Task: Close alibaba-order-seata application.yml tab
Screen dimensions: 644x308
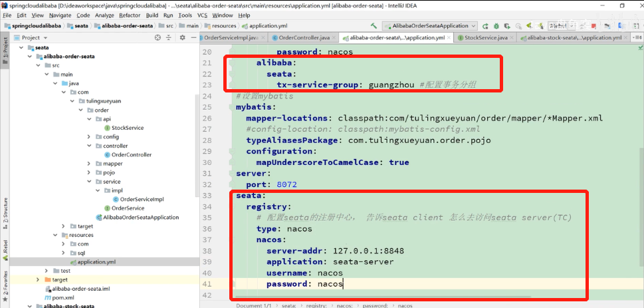Action: tap(449, 38)
